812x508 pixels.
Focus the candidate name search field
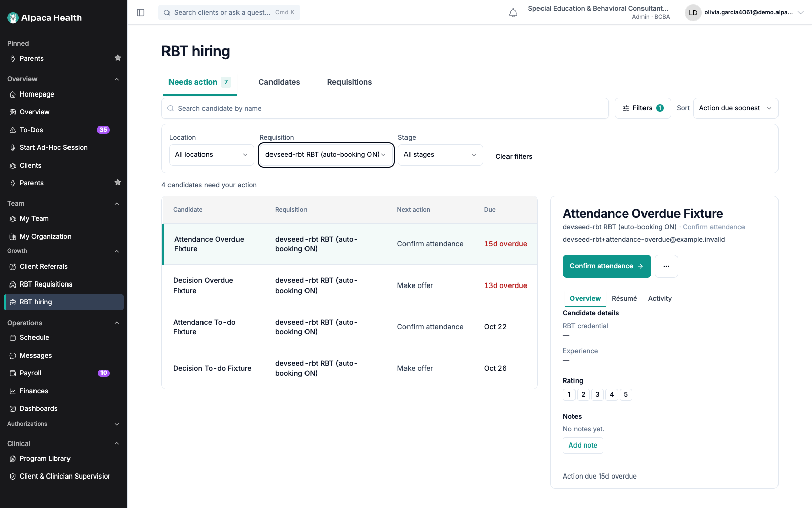(385, 108)
